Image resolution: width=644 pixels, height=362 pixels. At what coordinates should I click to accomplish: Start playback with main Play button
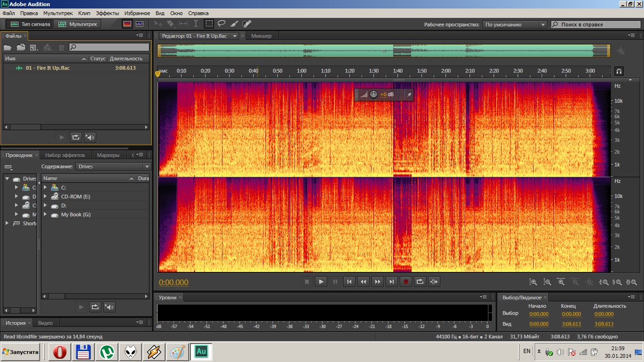tap(321, 282)
